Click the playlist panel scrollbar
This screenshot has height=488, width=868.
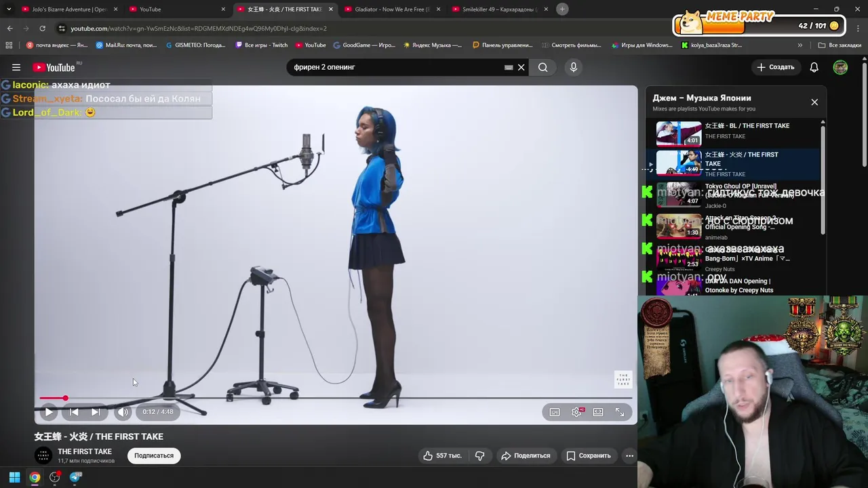(823, 180)
